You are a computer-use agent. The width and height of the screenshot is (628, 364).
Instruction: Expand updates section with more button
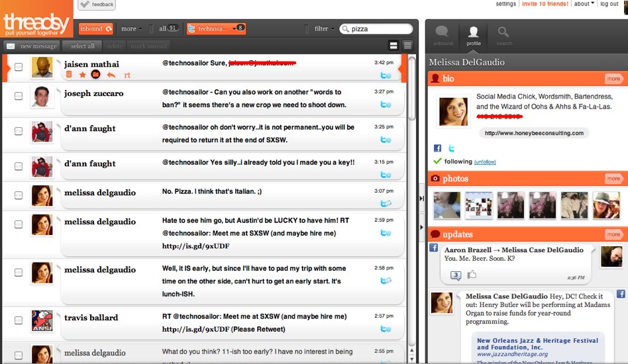click(613, 234)
